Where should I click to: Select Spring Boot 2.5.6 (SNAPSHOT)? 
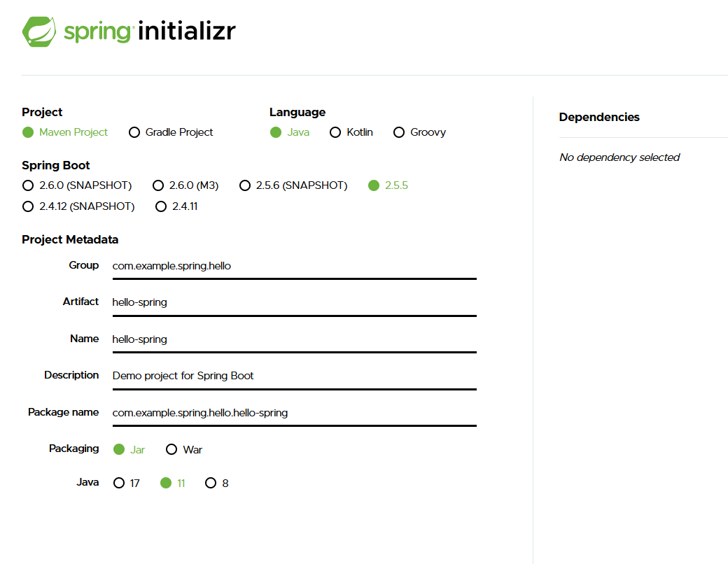(x=245, y=185)
